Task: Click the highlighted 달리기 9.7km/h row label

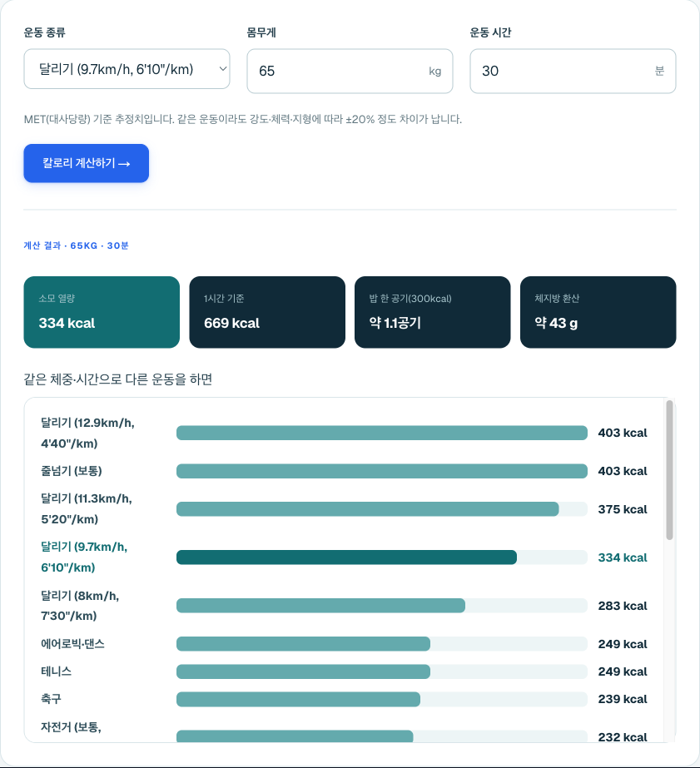Action: [84, 557]
